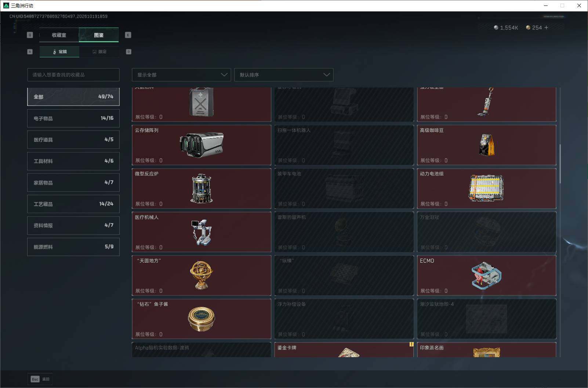Open the 高级咖啡豆 coffee bag icon

pos(487,145)
